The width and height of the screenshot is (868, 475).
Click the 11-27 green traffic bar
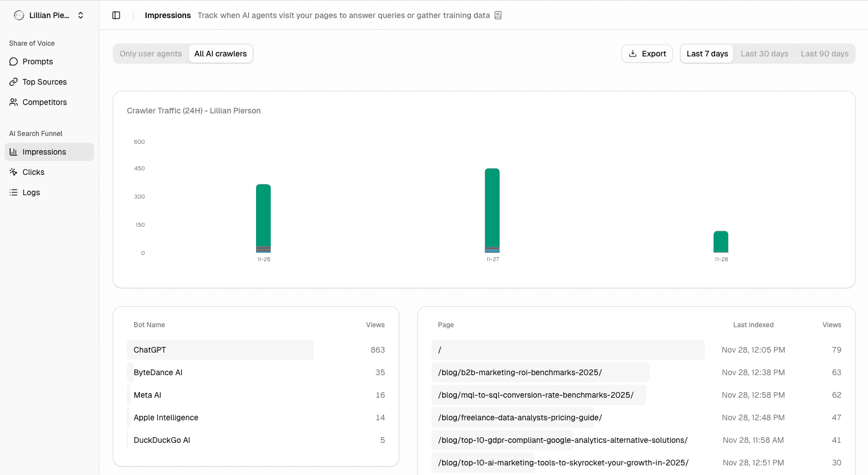[x=492, y=208]
